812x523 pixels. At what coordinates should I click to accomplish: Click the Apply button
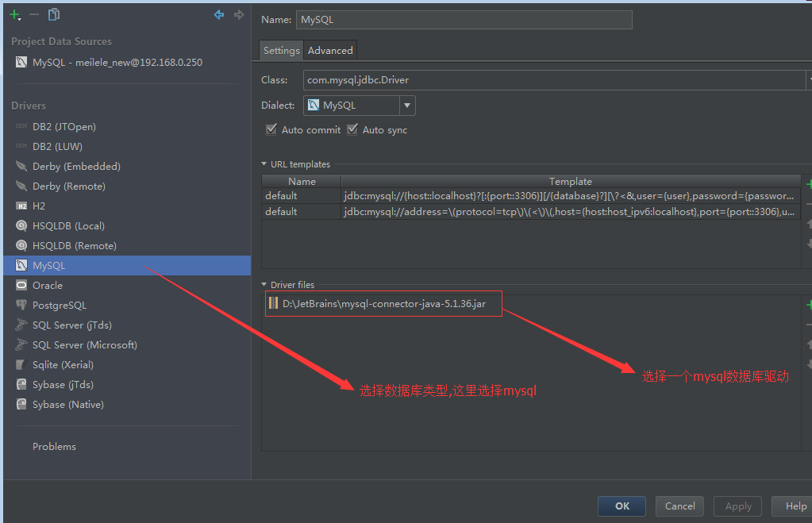[x=738, y=506]
